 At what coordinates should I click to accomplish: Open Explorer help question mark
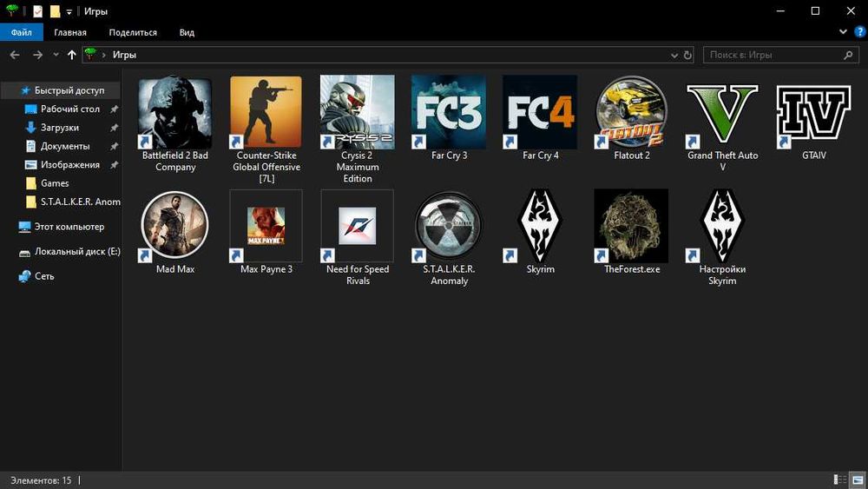(x=859, y=31)
